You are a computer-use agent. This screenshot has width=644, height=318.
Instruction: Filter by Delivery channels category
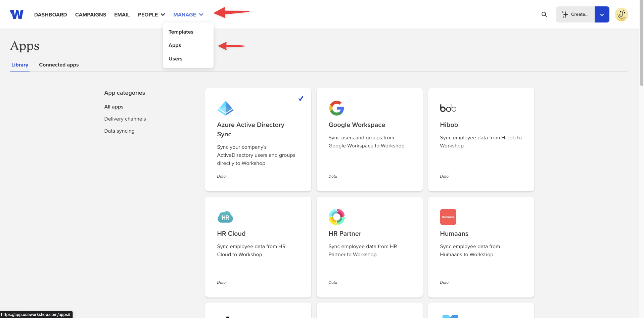tap(125, 119)
